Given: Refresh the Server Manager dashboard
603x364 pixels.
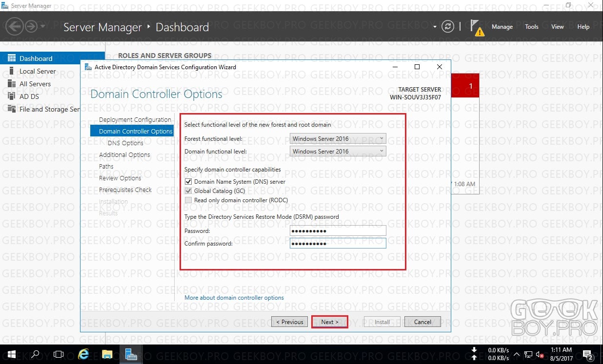Looking at the screenshot, I should (448, 27).
